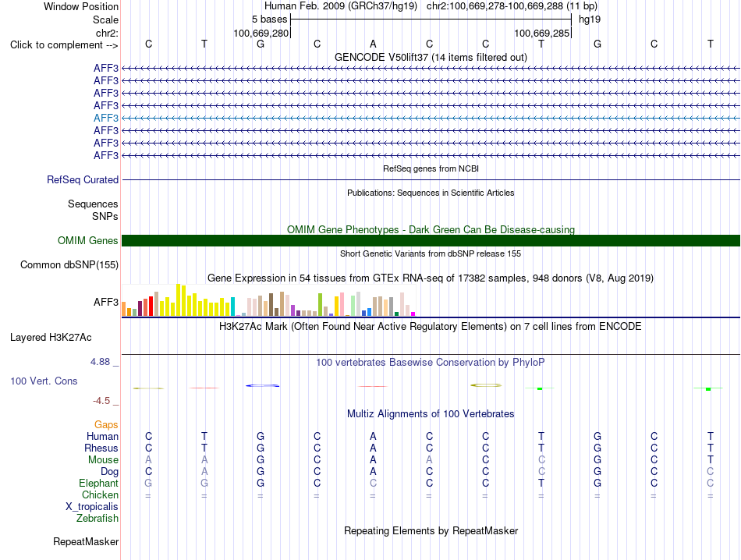Screen dimensions: 741x560
Task: Click the RepeatMasker track label
Action: click(86, 541)
